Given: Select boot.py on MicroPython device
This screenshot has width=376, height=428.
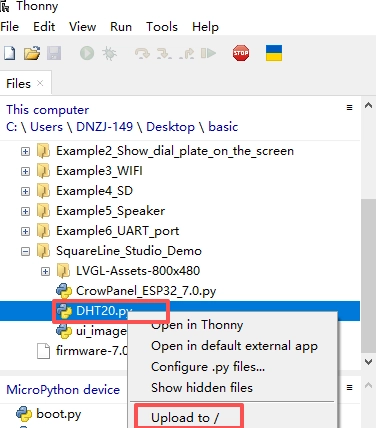Looking at the screenshot, I should [x=59, y=414].
